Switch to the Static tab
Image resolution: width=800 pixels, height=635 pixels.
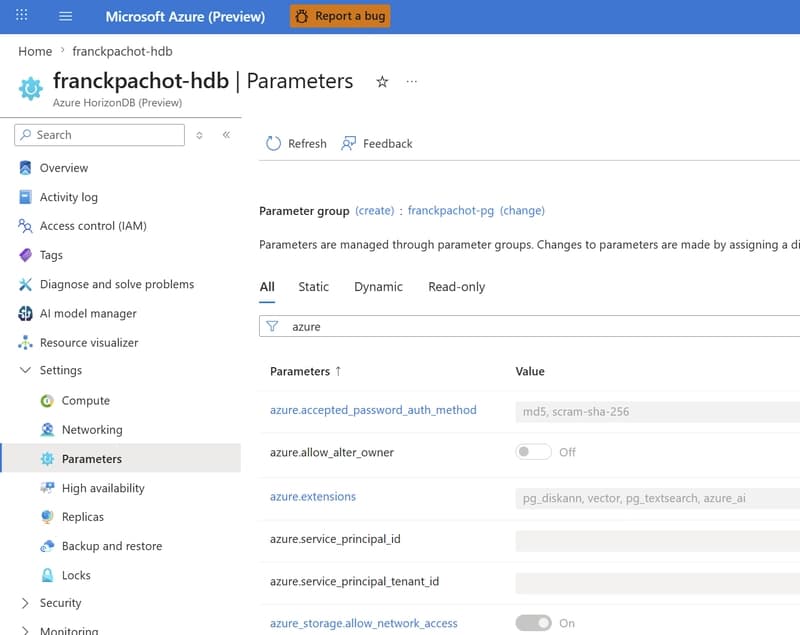[313, 287]
